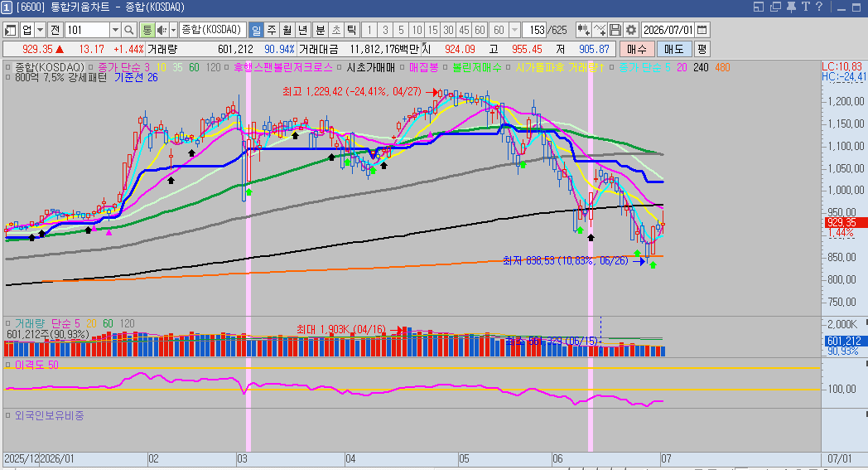This screenshot has height=470, width=868.
Task: Select the 주 weekly period button
Action: pos(272,30)
